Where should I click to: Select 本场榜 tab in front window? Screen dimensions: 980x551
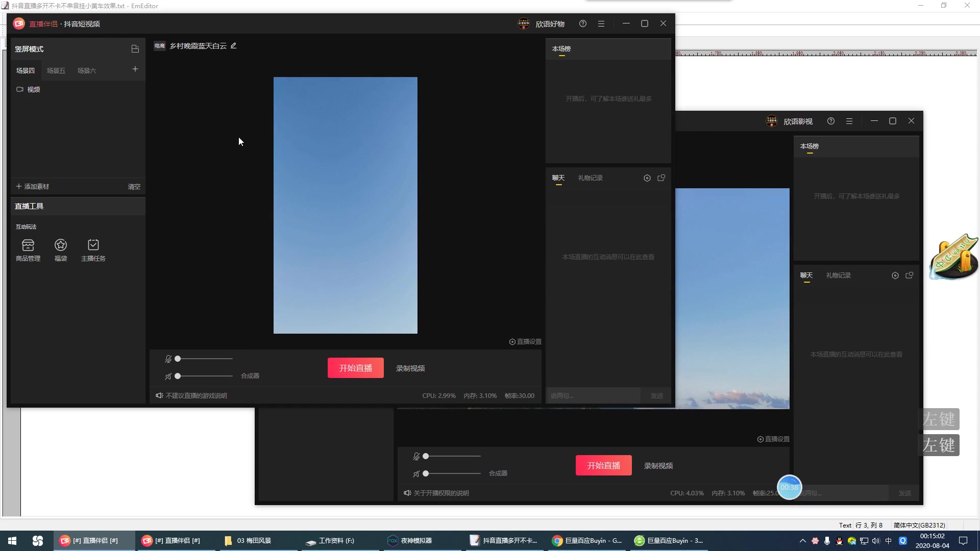[x=561, y=49]
